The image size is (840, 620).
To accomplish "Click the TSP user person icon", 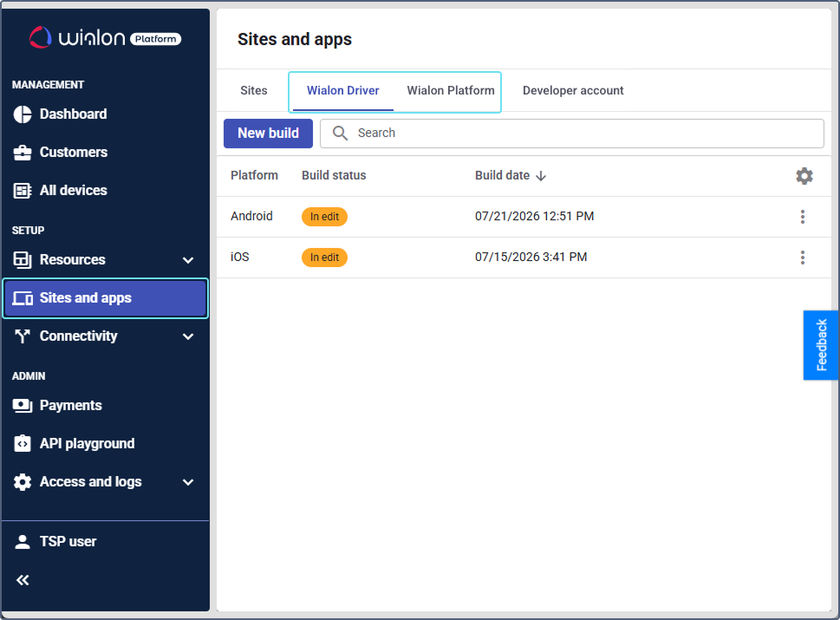I will pyautogui.click(x=23, y=542).
